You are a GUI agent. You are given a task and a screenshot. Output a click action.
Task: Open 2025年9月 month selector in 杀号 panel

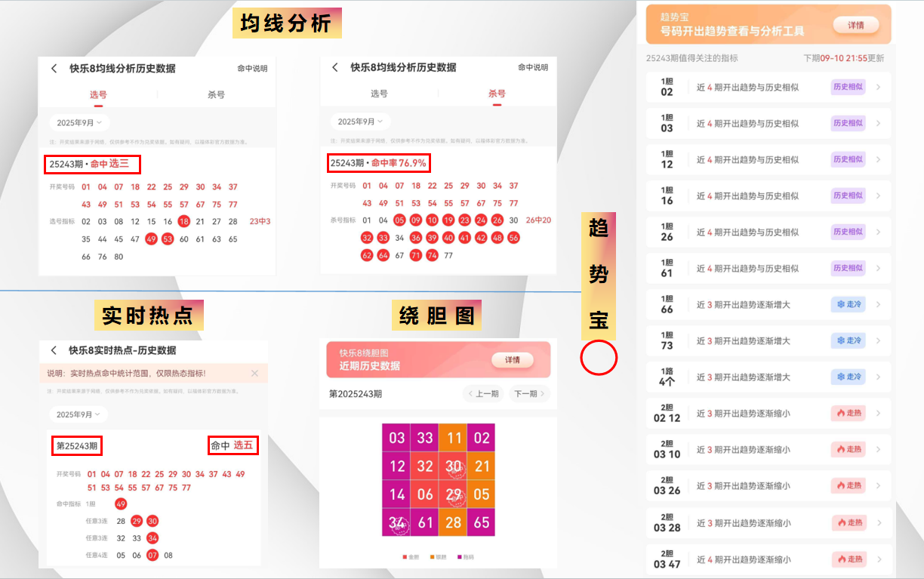359,122
